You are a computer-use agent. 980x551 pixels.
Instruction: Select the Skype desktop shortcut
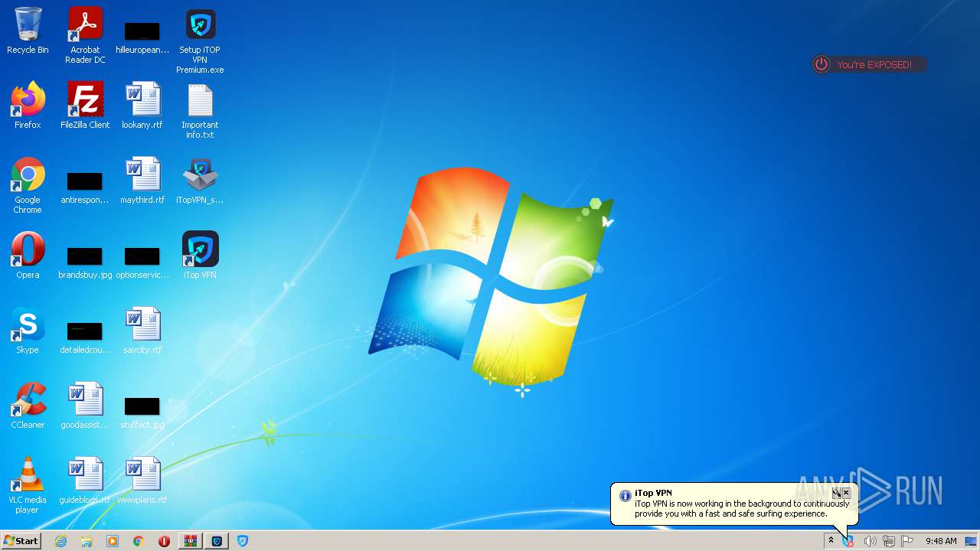coord(28,331)
